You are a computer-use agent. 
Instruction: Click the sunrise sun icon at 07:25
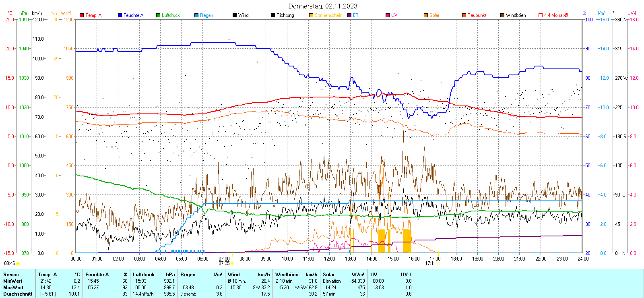[232, 263]
